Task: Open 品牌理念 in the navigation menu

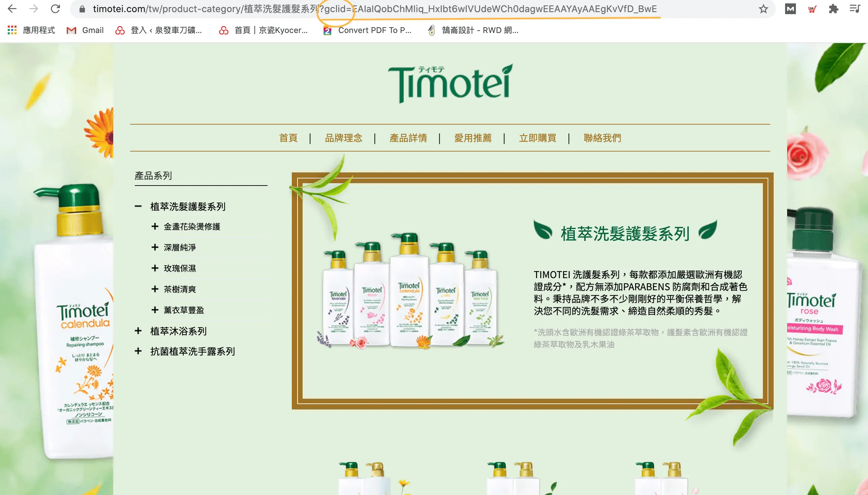Action: 343,138
